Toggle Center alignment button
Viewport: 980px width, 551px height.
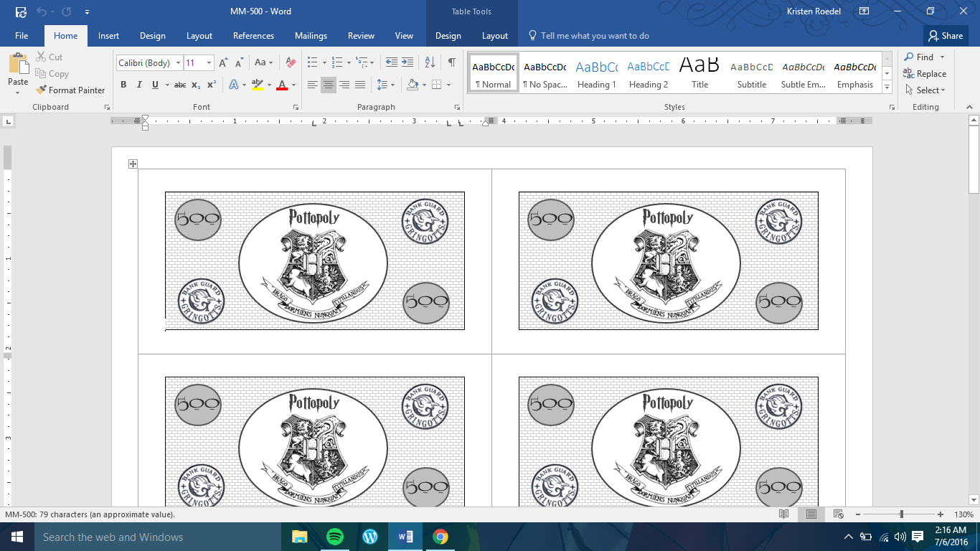tap(328, 85)
